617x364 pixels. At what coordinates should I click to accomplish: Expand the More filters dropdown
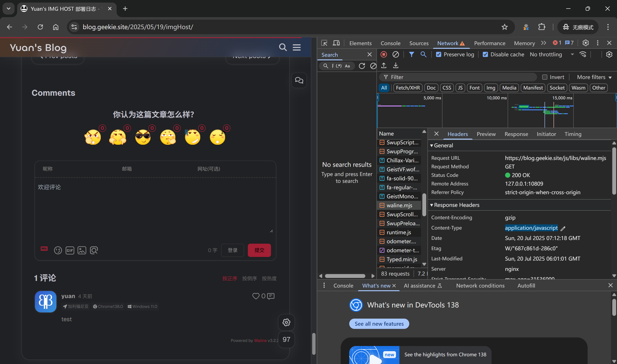[x=594, y=77]
